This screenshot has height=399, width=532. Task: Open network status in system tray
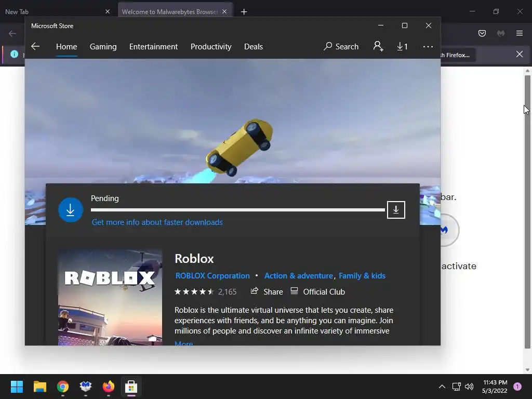[x=456, y=387]
